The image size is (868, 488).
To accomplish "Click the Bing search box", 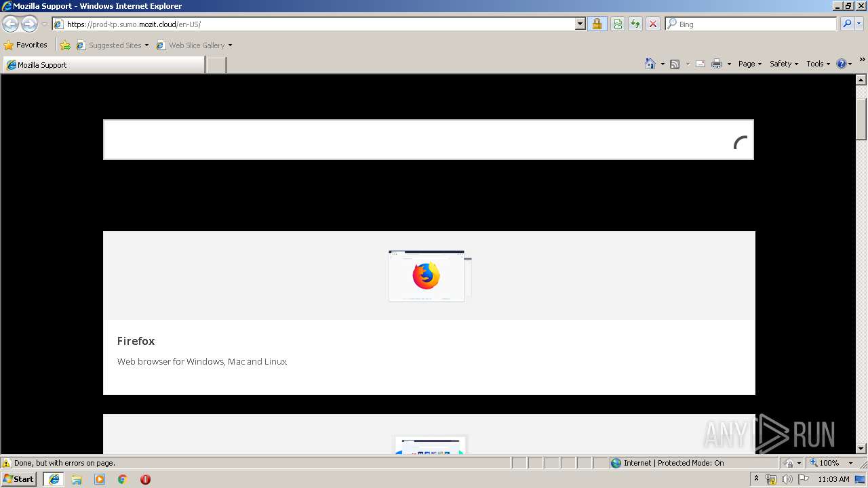I will pos(751,24).
